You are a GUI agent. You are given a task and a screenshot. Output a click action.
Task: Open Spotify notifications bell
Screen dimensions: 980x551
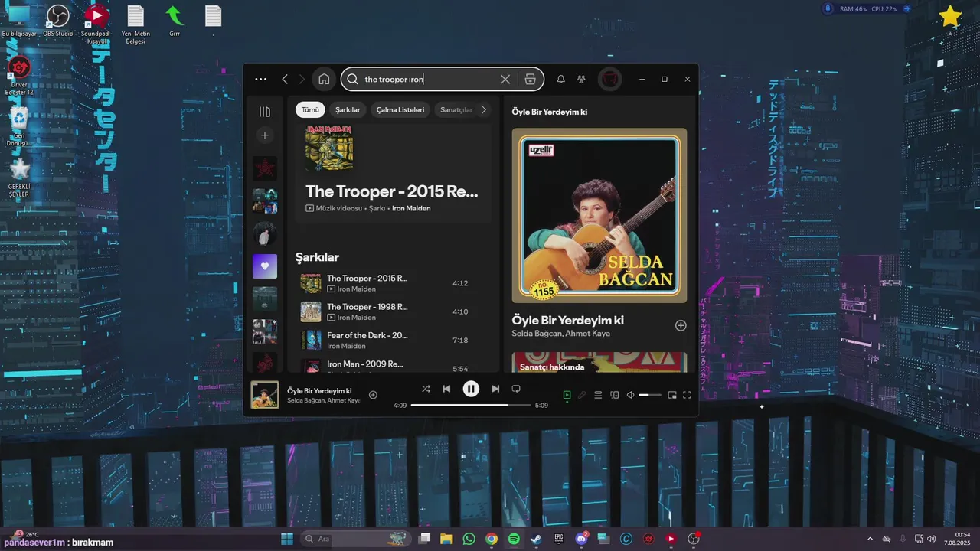pos(560,79)
